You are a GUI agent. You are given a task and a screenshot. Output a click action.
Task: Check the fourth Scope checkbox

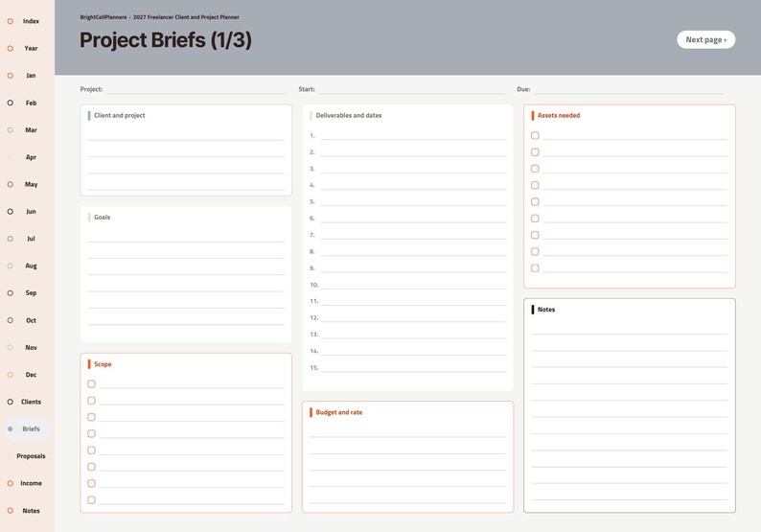tap(91, 433)
